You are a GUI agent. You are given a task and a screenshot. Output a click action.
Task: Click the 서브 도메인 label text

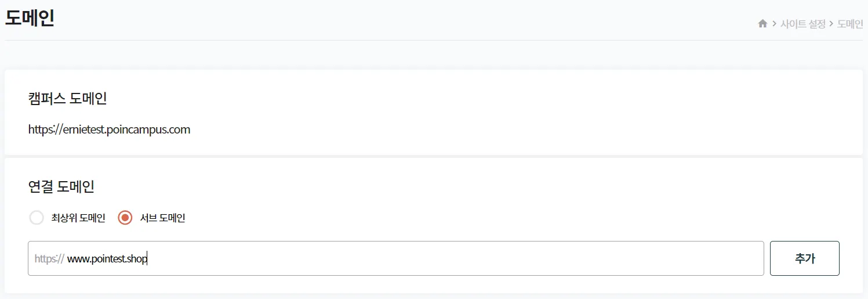162,218
